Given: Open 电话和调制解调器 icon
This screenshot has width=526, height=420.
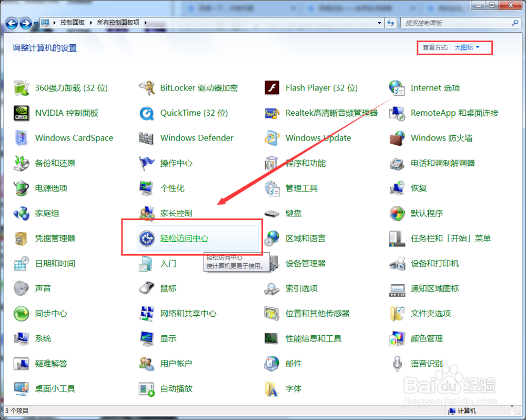Looking at the screenshot, I should (397, 164).
